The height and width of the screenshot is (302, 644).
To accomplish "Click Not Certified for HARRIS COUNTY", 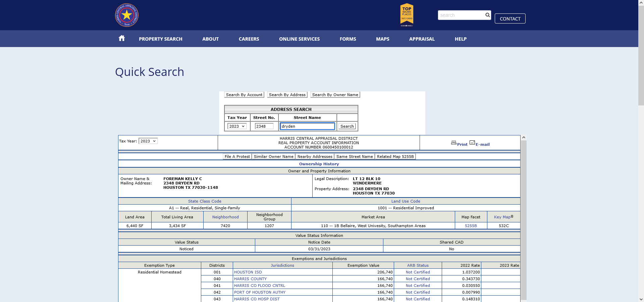I will pos(418,279).
